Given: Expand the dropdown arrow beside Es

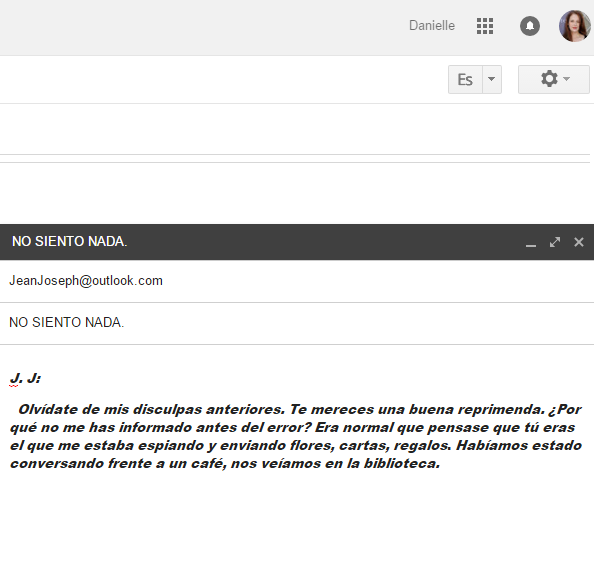Looking at the screenshot, I should pos(492,79).
